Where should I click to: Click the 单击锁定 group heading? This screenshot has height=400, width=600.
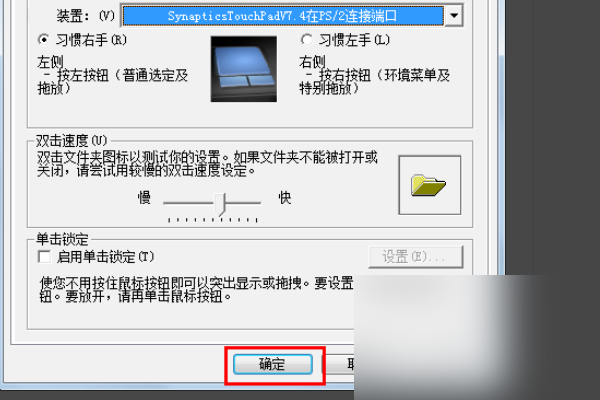pyautogui.click(x=62, y=240)
